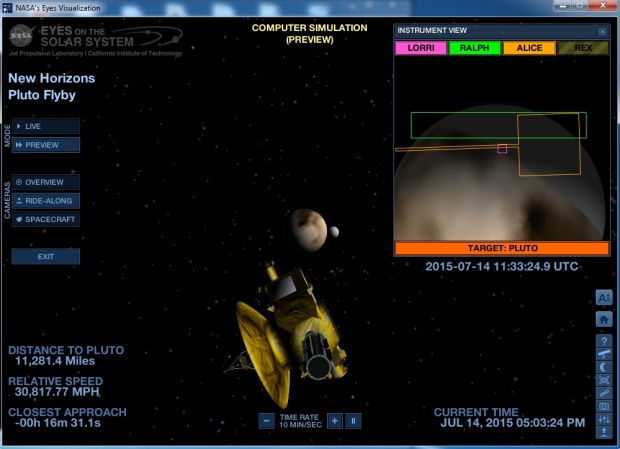Image resolution: width=620 pixels, height=449 pixels.
Task: Click the home icon button
Action: point(604,319)
